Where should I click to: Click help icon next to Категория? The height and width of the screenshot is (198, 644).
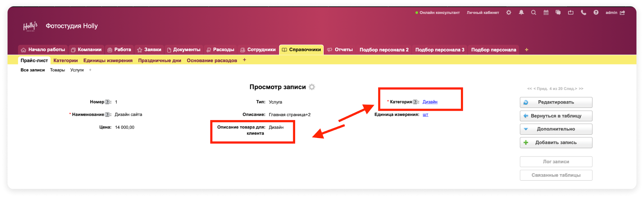[415, 102]
